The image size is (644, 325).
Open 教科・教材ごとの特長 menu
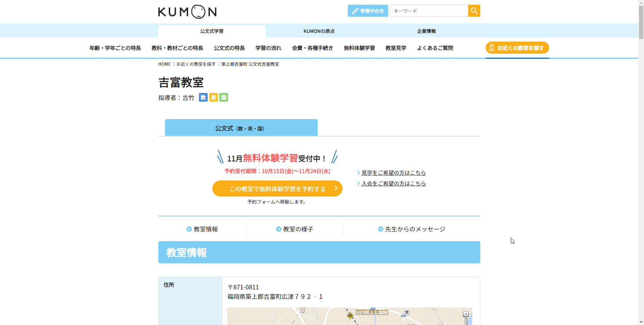pyautogui.click(x=177, y=48)
